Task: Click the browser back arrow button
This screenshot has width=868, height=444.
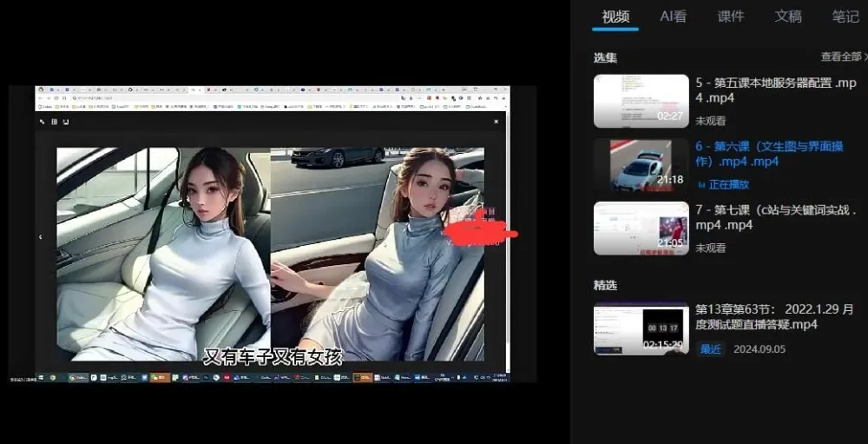Action: [41, 97]
